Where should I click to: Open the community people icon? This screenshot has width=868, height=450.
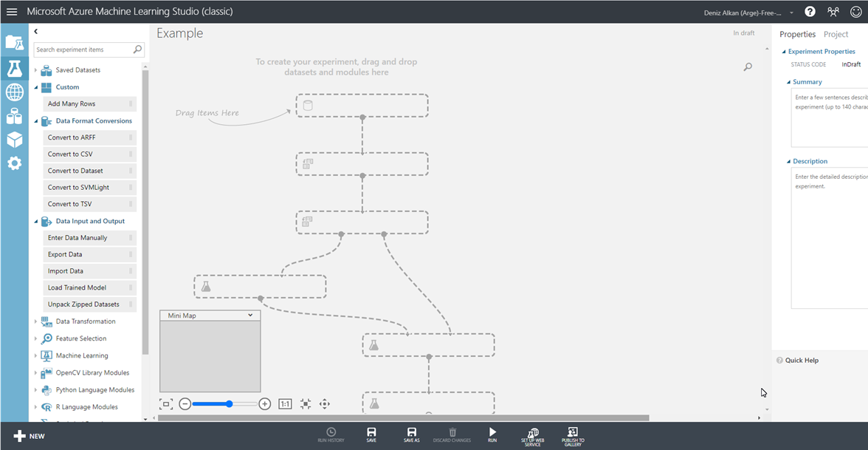click(x=833, y=12)
